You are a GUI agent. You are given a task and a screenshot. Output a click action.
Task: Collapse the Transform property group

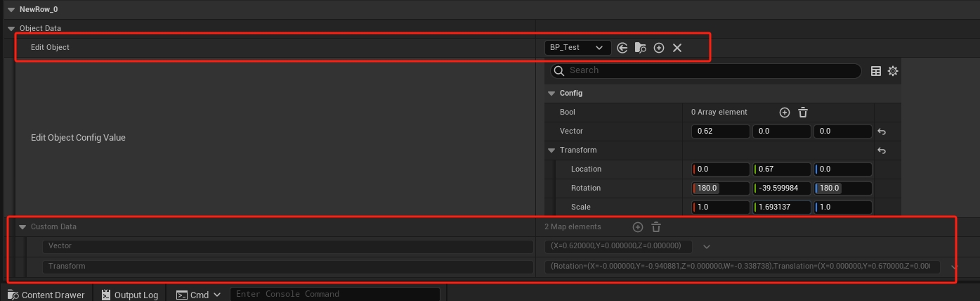coord(551,150)
